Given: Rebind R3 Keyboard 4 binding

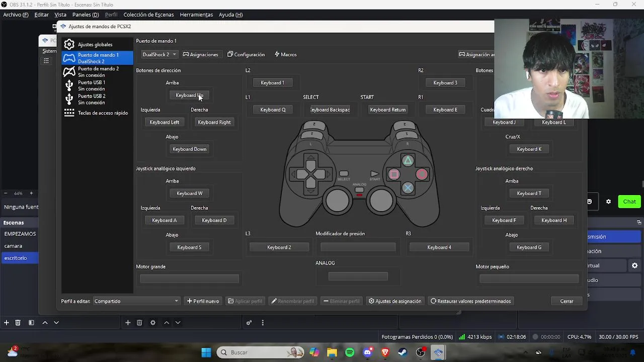Looking at the screenshot, I should point(439,247).
